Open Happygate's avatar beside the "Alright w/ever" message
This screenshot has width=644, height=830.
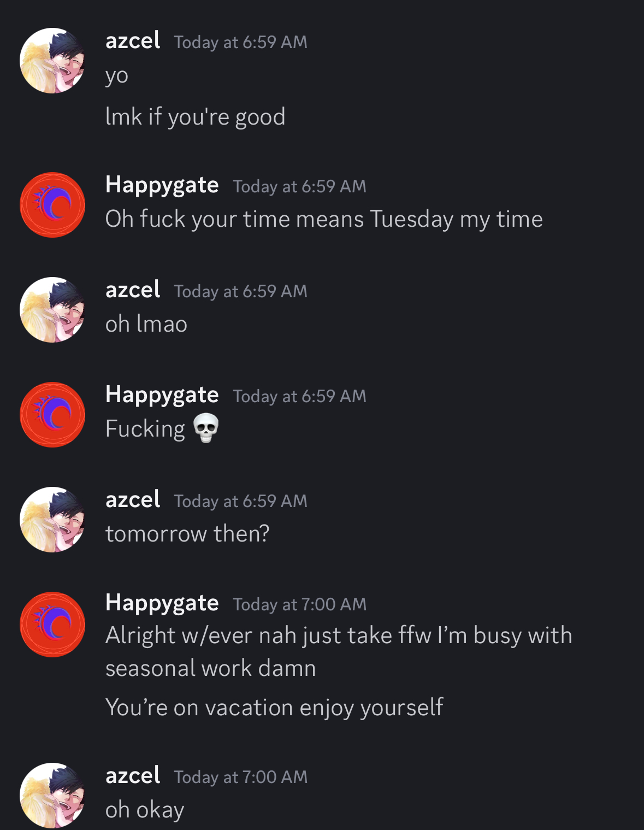click(x=52, y=625)
